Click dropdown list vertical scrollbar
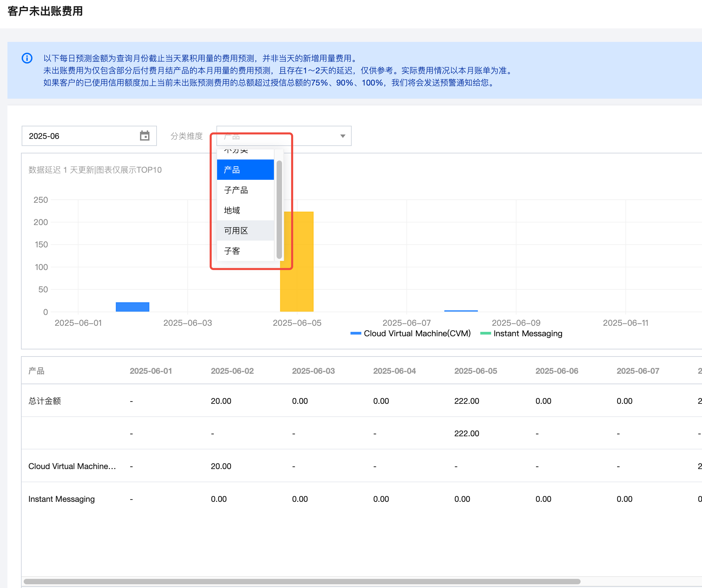 point(279,210)
